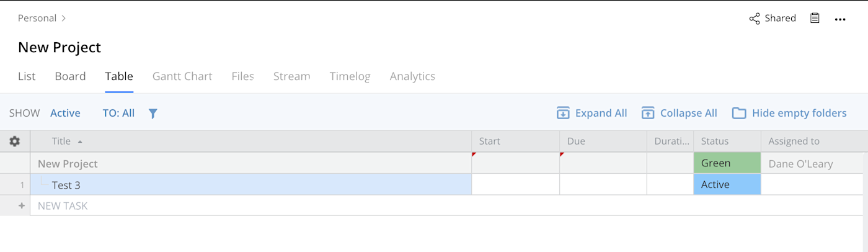Image resolution: width=868 pixels, height=252 pixels.
Task: Click the share icon next to Shared
Action: click(755, 19)
